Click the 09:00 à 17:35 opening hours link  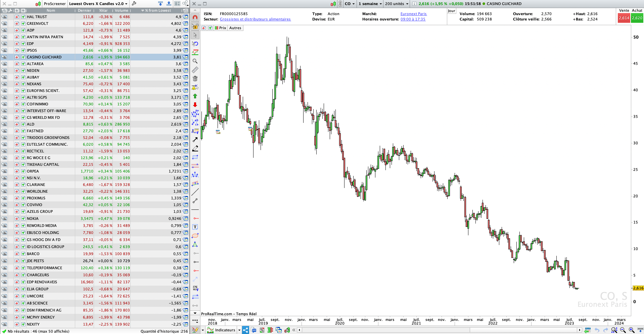point(413,19)
